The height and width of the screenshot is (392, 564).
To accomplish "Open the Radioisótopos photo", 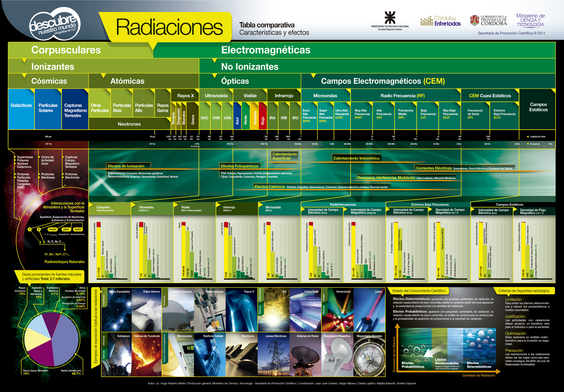I will click(x=210, y=310).
